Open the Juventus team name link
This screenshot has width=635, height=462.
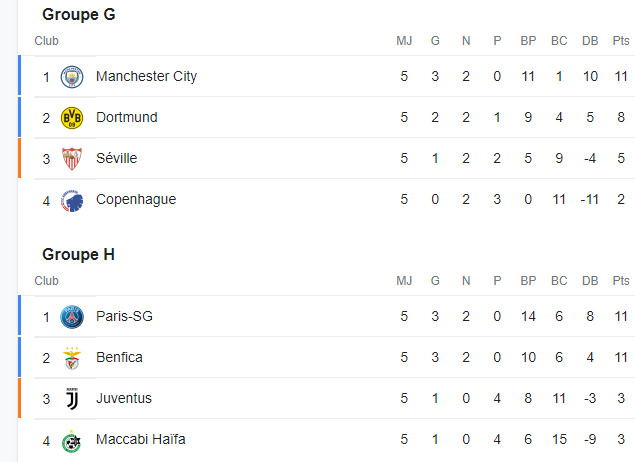tap(124, 398)
